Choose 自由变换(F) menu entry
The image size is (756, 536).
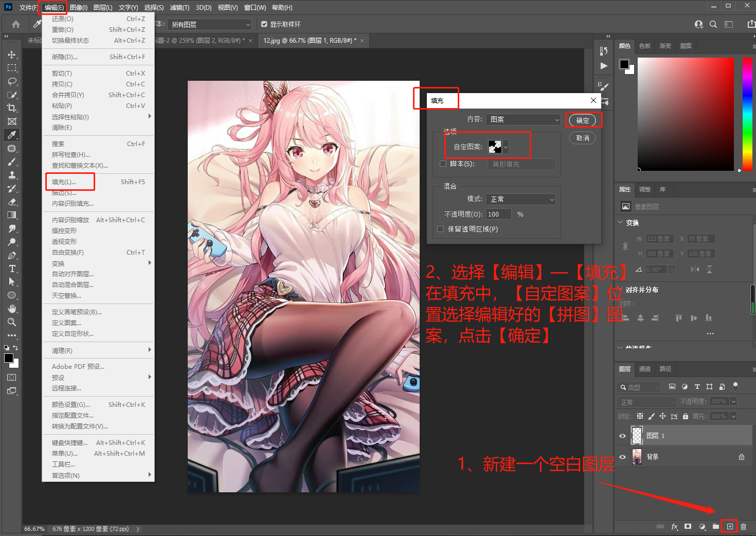98,252
